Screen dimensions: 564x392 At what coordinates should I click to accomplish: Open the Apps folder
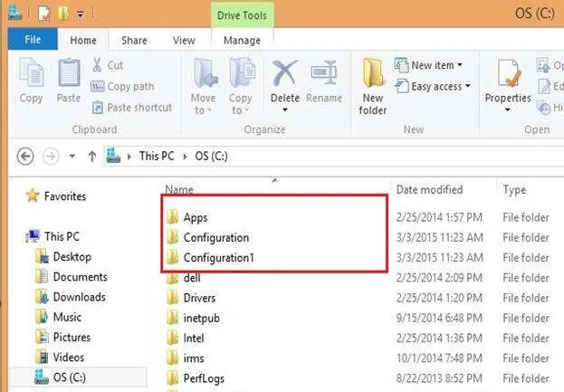(196, 217)
